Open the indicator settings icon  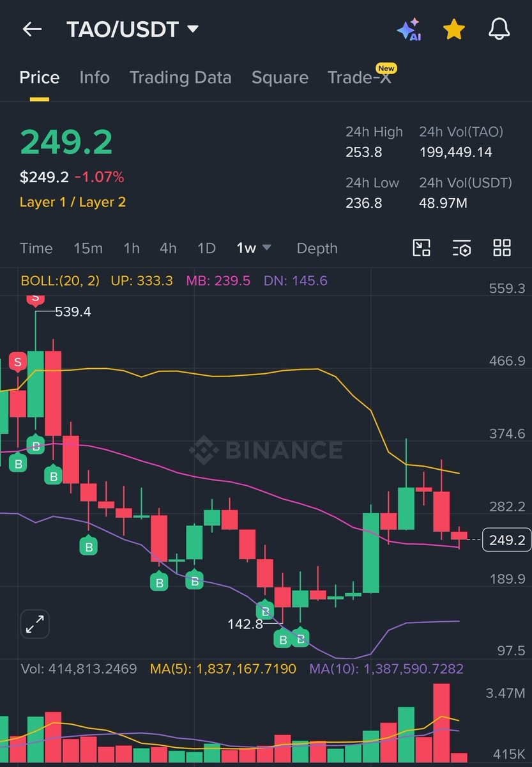462,248
